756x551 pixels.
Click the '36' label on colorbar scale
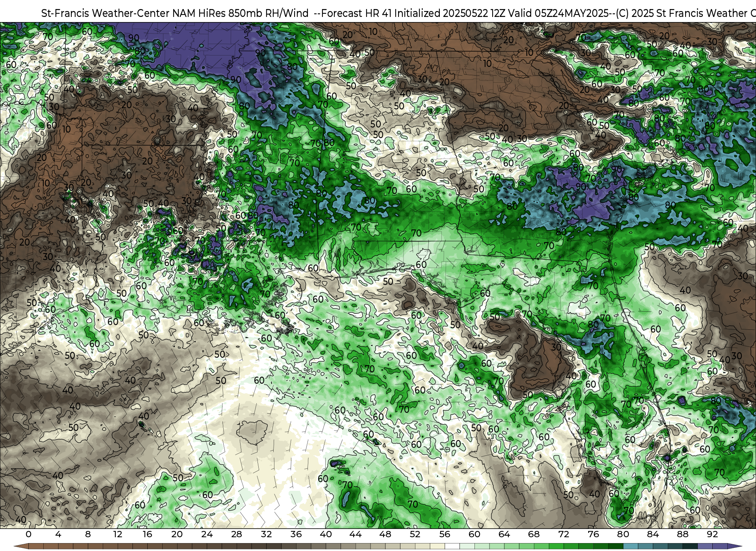click(x=296, y=534)
